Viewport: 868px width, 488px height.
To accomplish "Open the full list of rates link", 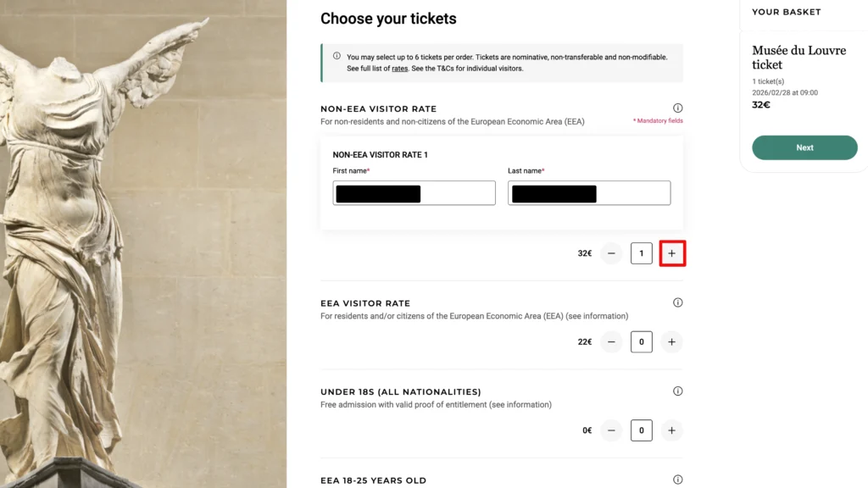I will (x=400, y=69).
